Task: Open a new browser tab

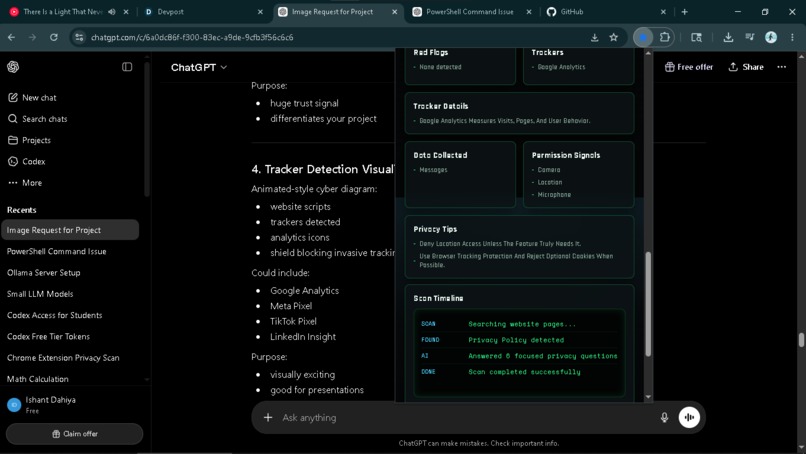Action: (684, 12)
